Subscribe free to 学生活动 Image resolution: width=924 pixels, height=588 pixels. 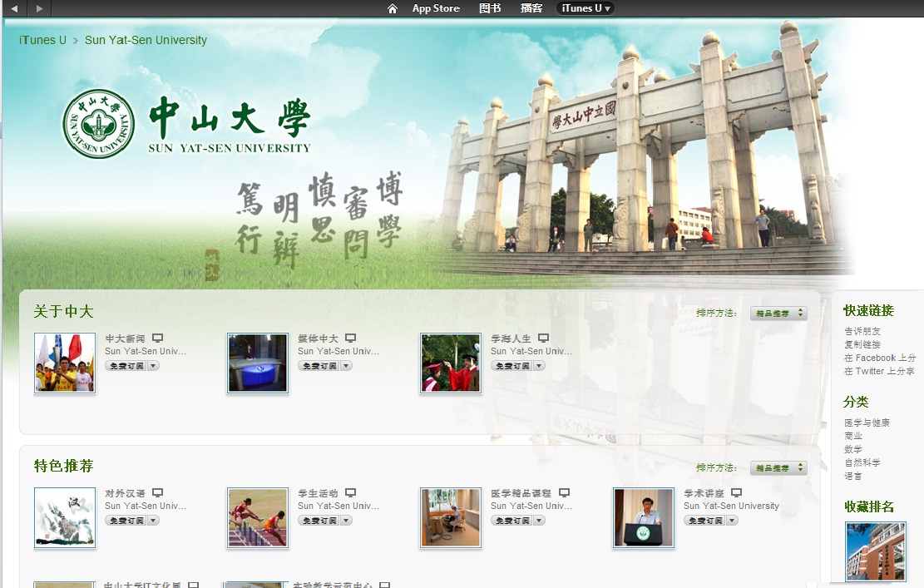coord(319,521)
